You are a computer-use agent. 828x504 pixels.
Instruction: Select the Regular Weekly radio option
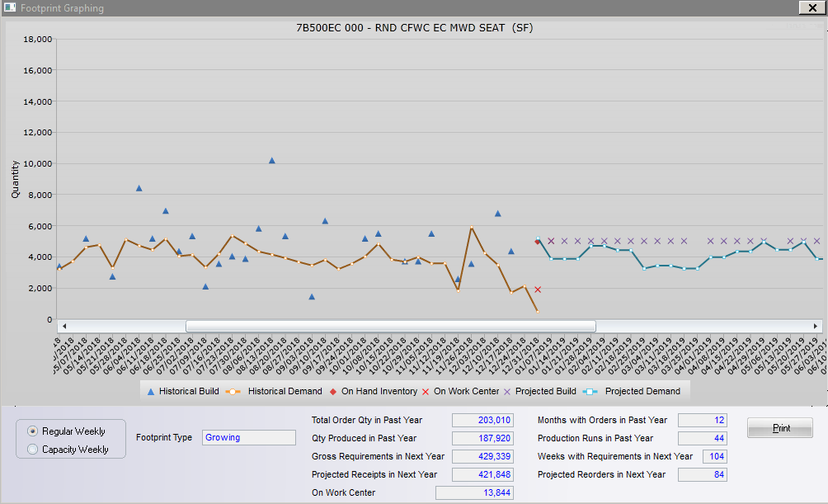33,431
